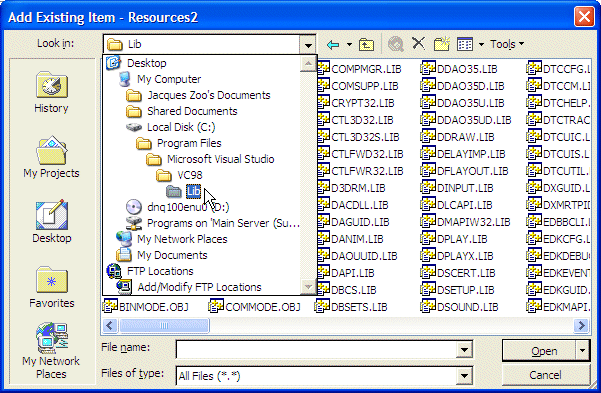This screenshot has height=393, width=601.
Task: Go back using the blue Back arrow
Action: coord(333,44)
